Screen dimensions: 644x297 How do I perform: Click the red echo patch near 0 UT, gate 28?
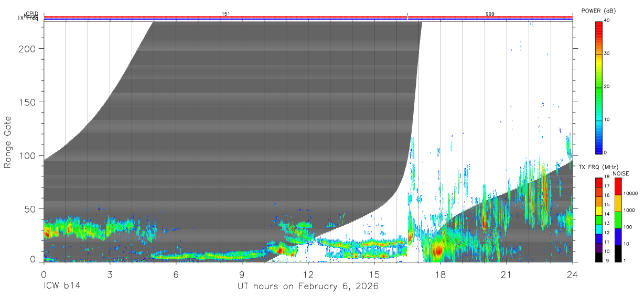click(47, 233)
